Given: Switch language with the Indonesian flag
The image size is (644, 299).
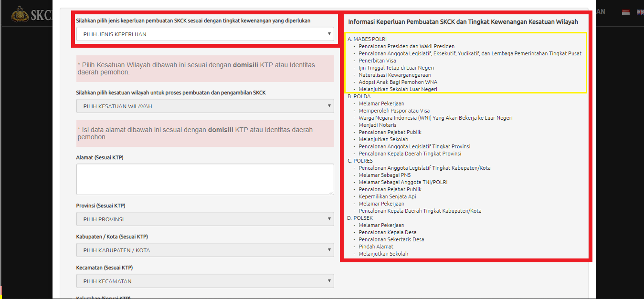Looking at the screenshot, I should [x=626, y=12].
